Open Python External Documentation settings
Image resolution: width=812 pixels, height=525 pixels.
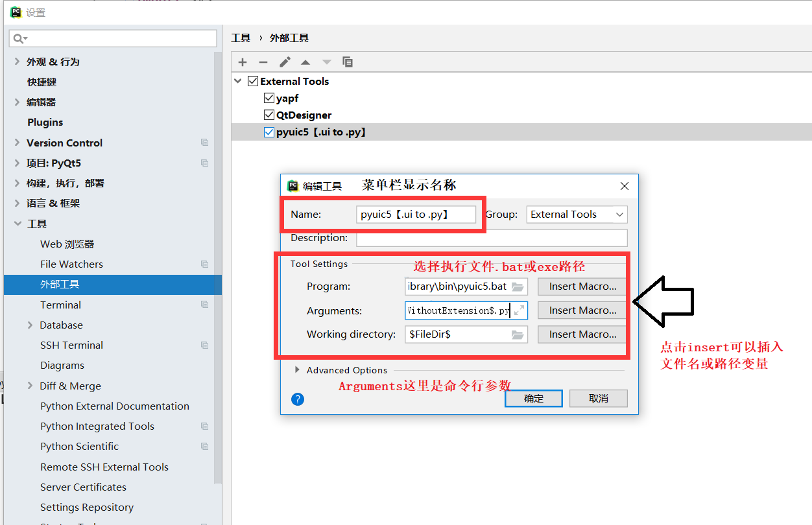115,406
